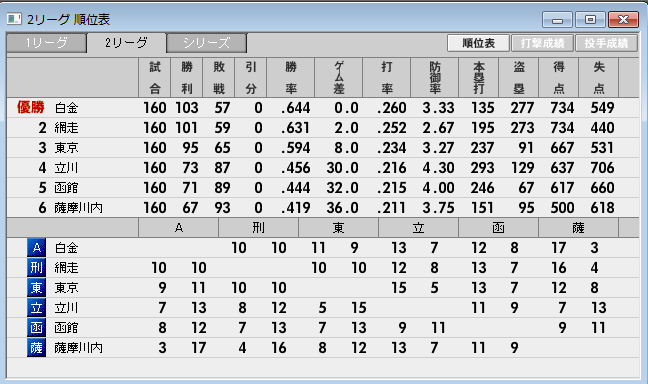This screenshot has height=384, width=648.
Task: Click 薩摩川内's runs scored 500
Action: point(562,208)
